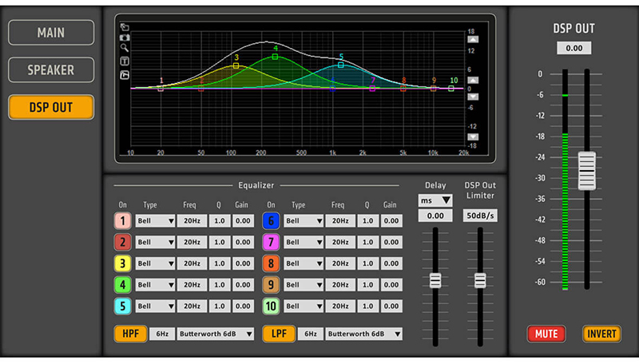639x364 pixels.
Task: Toggle EQ band 10 on
Action: point(271,307)
